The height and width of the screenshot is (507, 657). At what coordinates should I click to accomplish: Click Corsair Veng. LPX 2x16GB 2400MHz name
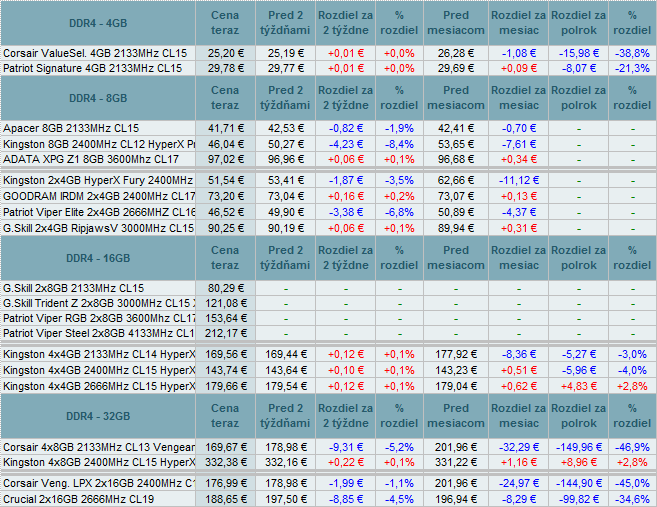[99, 483]
